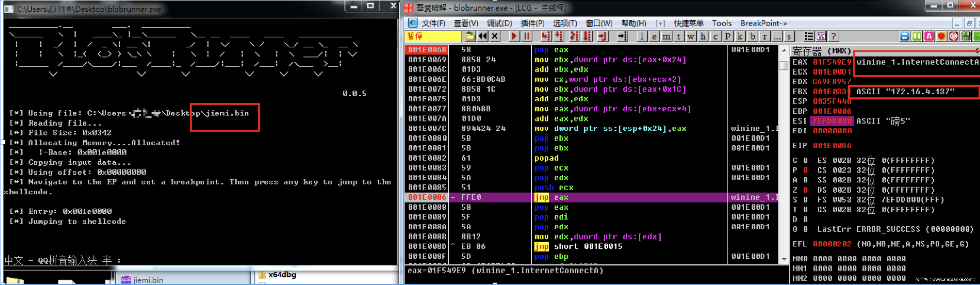This screenshot has width=980, height=285.
Task: Click the Step into toolbar icon
Action: click(x=546, y=36)
